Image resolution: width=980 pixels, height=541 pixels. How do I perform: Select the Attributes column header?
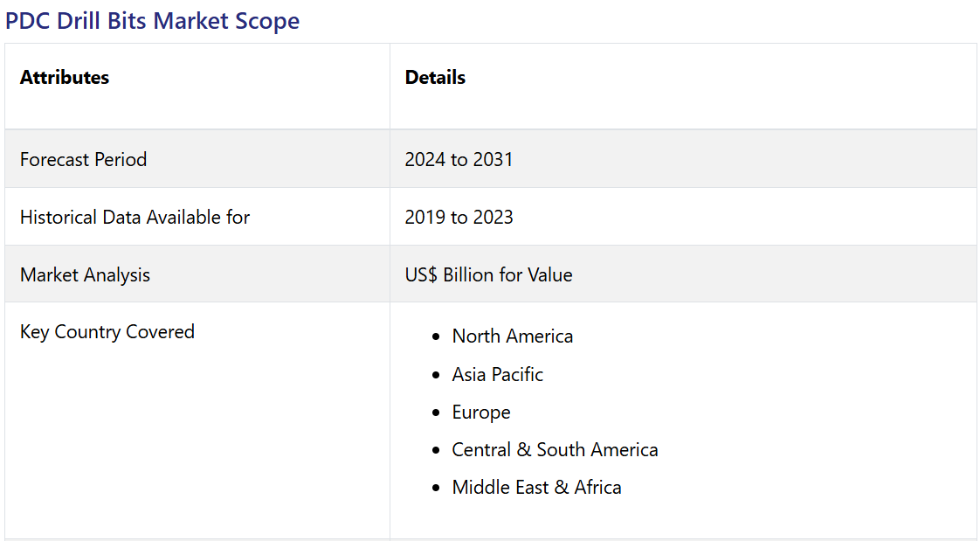point(65,78)
